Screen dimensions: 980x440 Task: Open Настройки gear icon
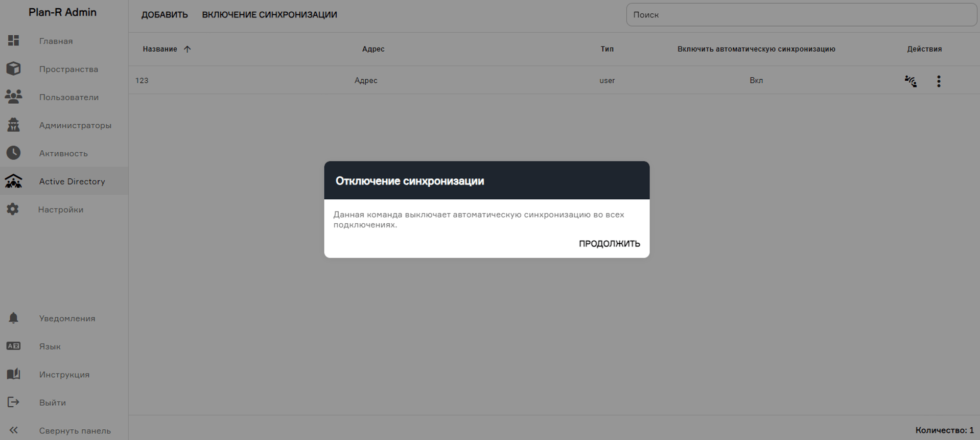click(x=13, y=210)
